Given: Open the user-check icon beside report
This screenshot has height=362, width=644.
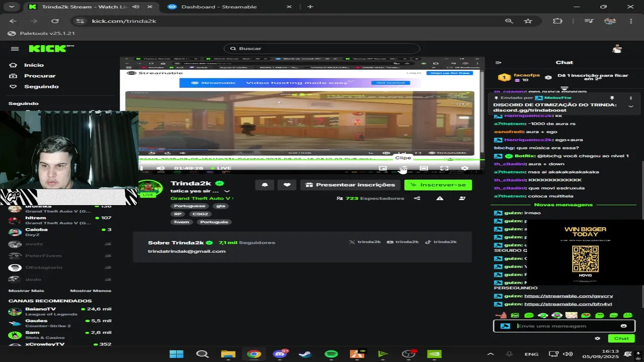Looking at the screenshot, I should 462,199.
